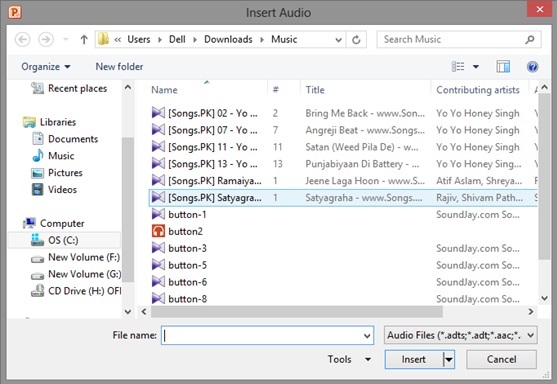Open CD Drive (H:)
The width and height of the screenshot is (557, 384).
[x=76, y=291]
